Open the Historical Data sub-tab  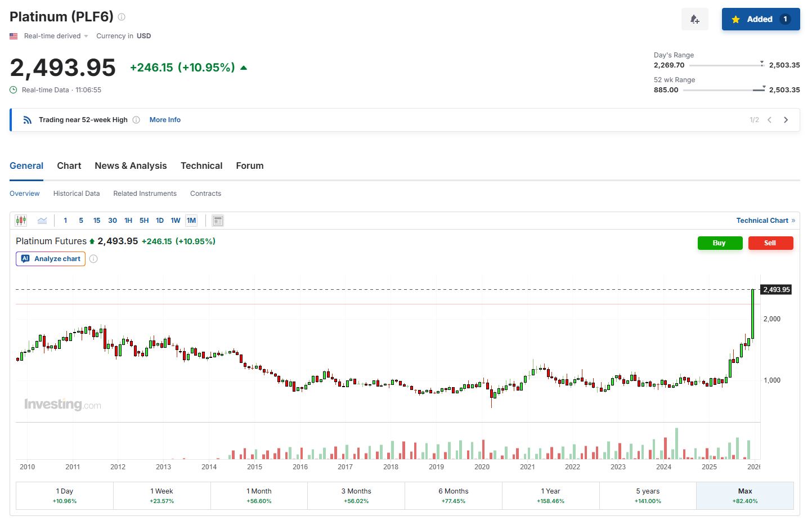[77, 194]
